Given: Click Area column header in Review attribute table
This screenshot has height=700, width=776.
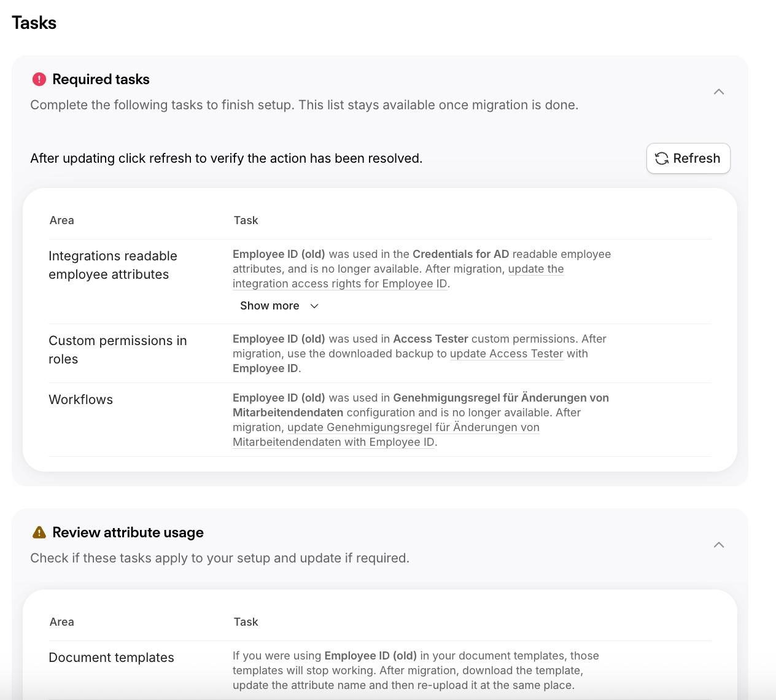Looking at the screenshot, I should coord(62,622).
